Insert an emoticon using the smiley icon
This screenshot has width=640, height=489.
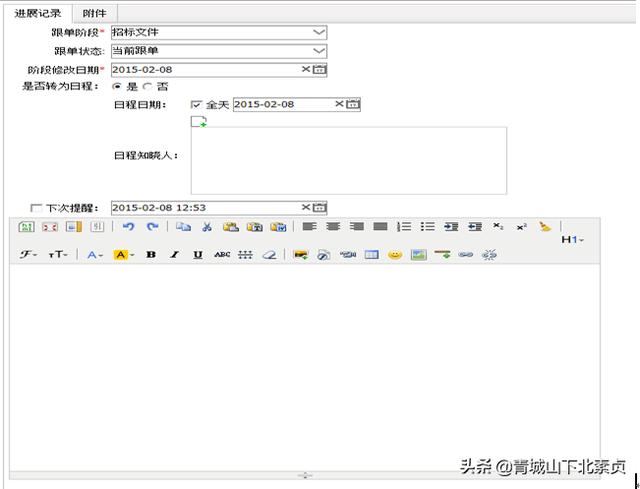pos(395,255)
